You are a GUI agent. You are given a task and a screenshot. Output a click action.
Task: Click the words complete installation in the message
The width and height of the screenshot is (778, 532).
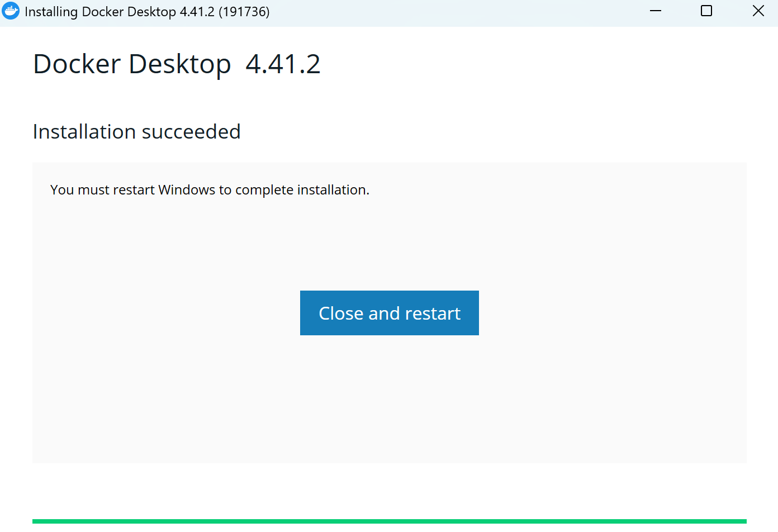302,190
